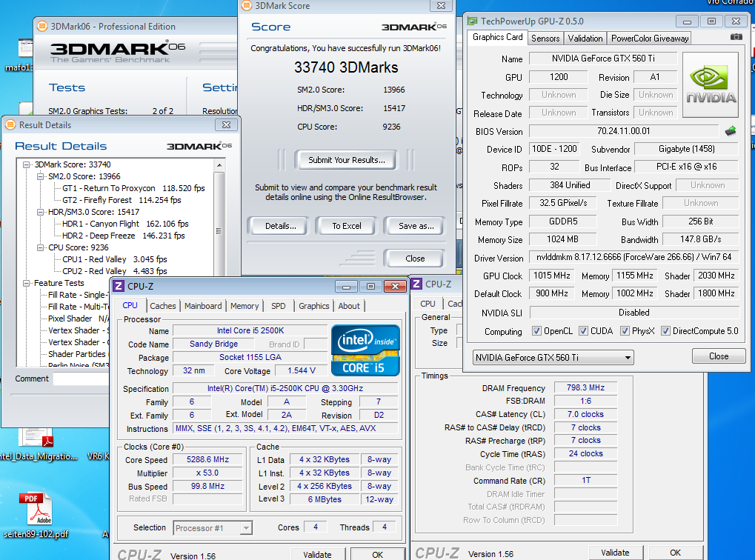755x560 pixels.
Task: Click OK in front CPU-Z window
Action: coord(378,555)
